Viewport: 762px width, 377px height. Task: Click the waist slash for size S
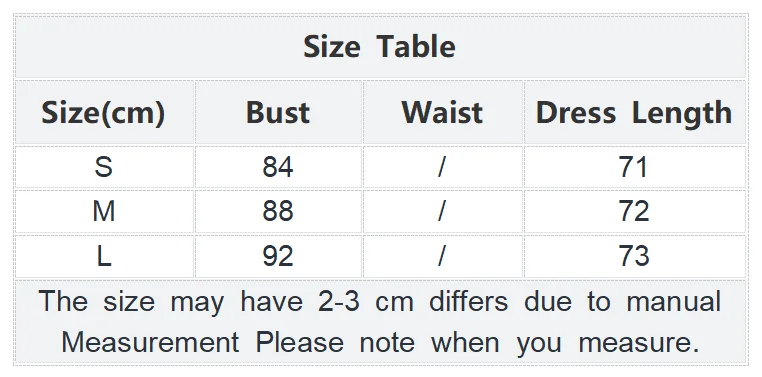click(443, 167)
